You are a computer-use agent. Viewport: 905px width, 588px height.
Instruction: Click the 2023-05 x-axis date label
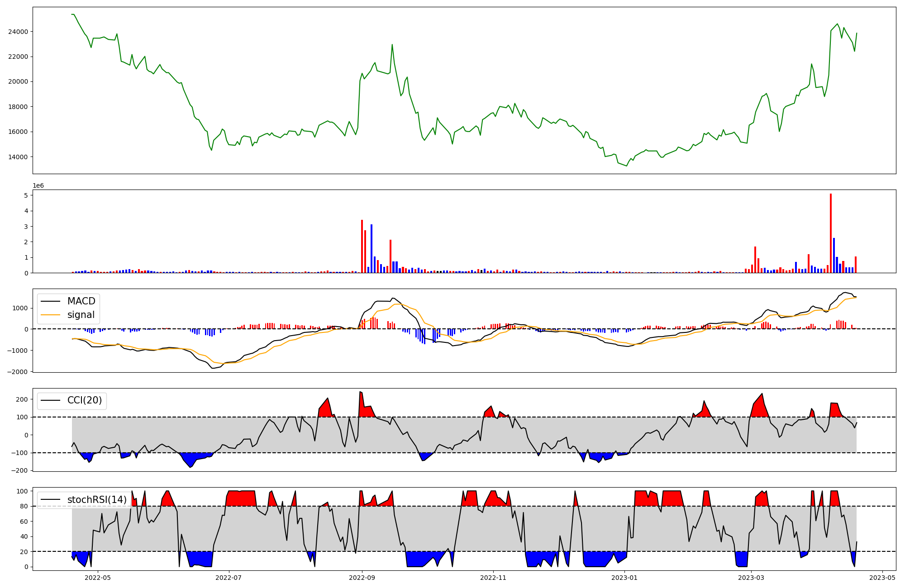882,577
